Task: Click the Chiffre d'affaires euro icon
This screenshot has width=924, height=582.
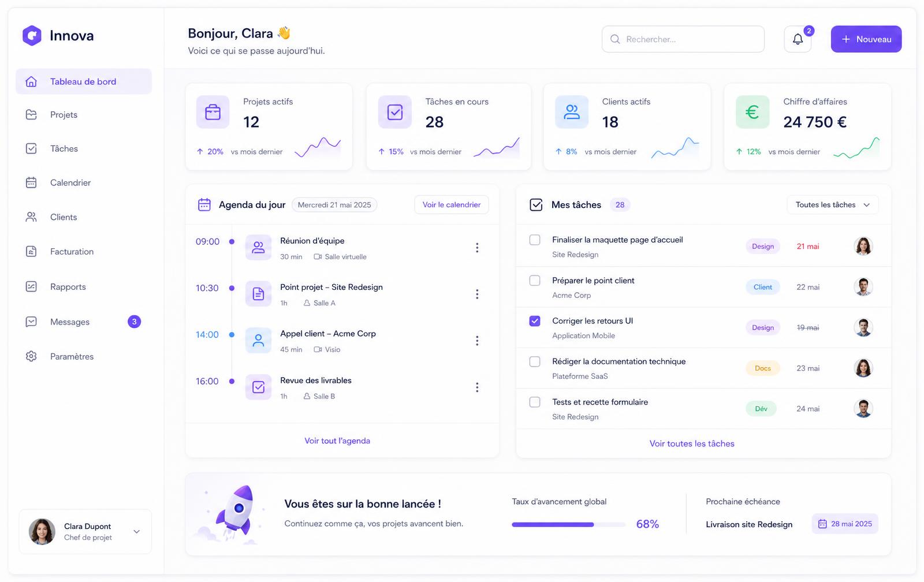Action: 752,112
